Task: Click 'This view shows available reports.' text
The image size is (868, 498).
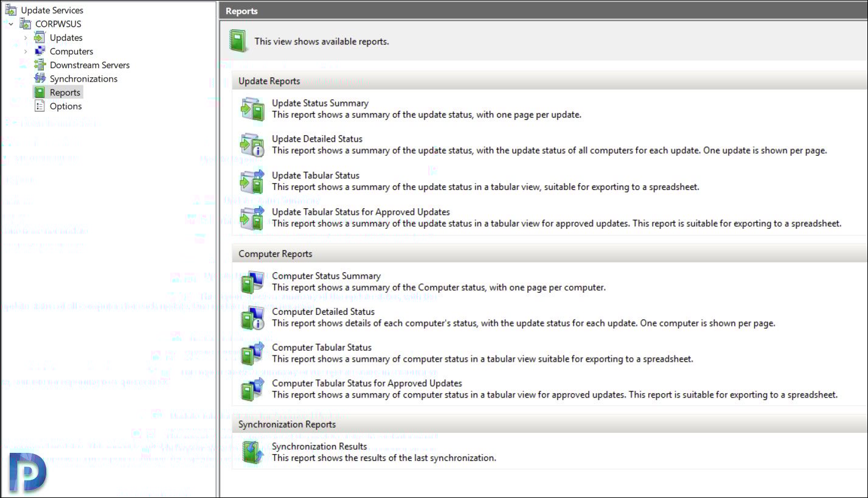Action: pos(321,41)
